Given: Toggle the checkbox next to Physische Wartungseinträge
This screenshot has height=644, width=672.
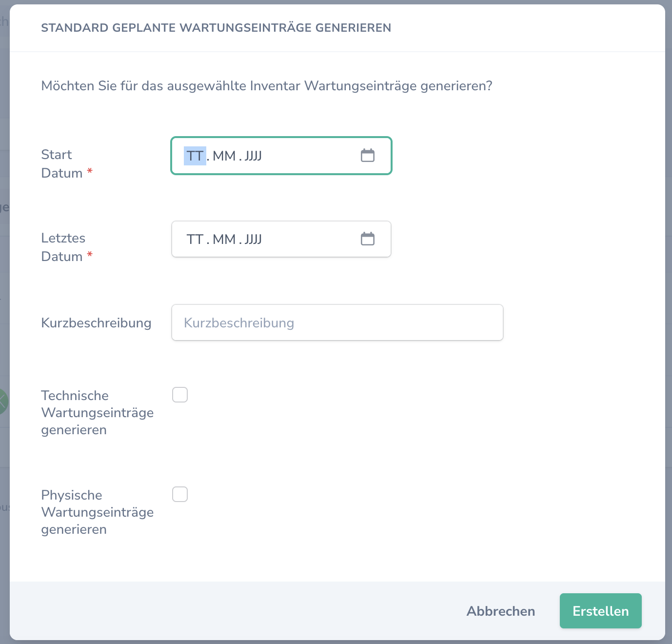Looking at the screenshot, I should (180, 494).
